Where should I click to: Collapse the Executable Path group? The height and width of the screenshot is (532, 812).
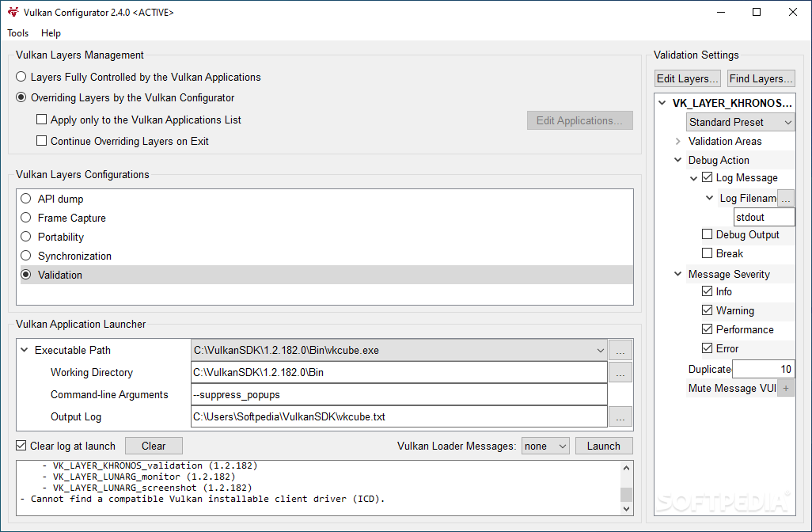(25, 350)
